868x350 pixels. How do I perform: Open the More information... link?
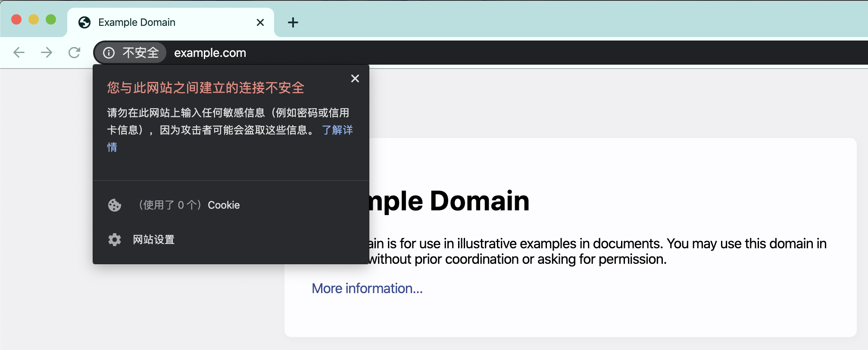[x=367, y=288]
